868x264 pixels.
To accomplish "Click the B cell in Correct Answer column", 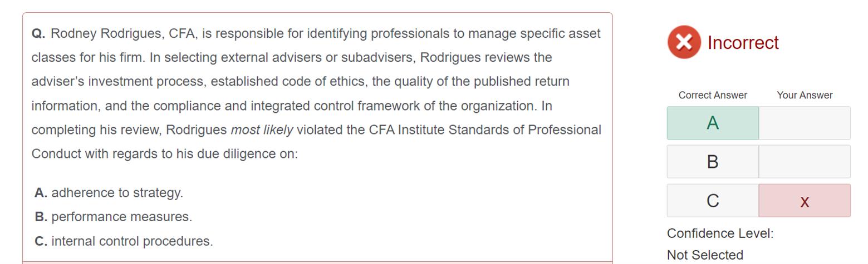I will 713,162.
